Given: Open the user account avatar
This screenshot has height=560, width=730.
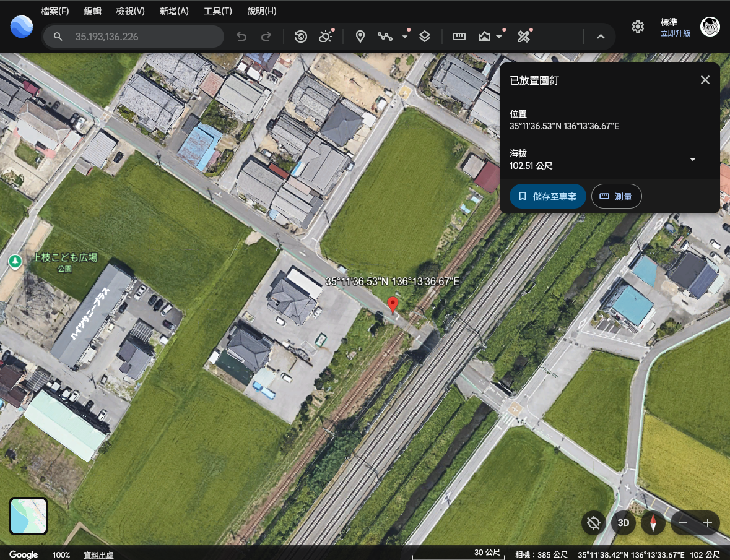Looking at the screenshot, I should [710, 27].
